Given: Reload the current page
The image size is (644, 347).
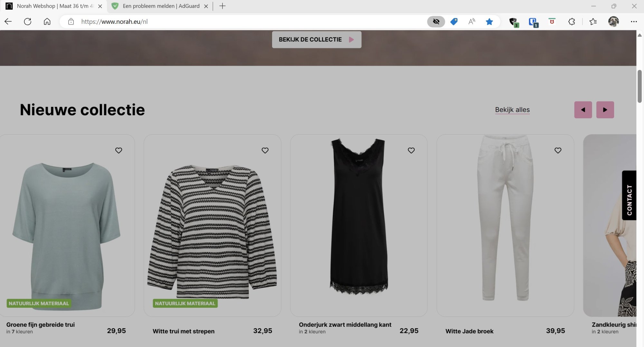Looking at the screenshot, I should (28, 22).
